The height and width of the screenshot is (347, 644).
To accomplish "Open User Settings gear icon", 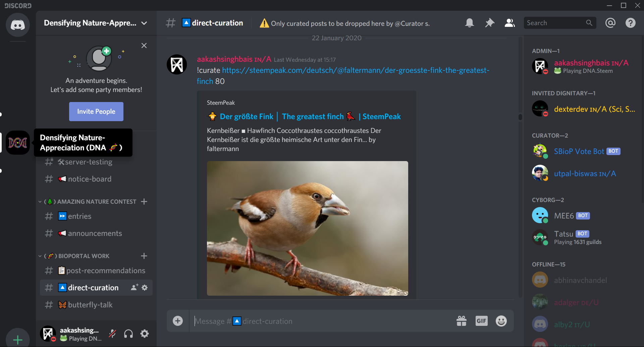I will click(x=145, y=334).
